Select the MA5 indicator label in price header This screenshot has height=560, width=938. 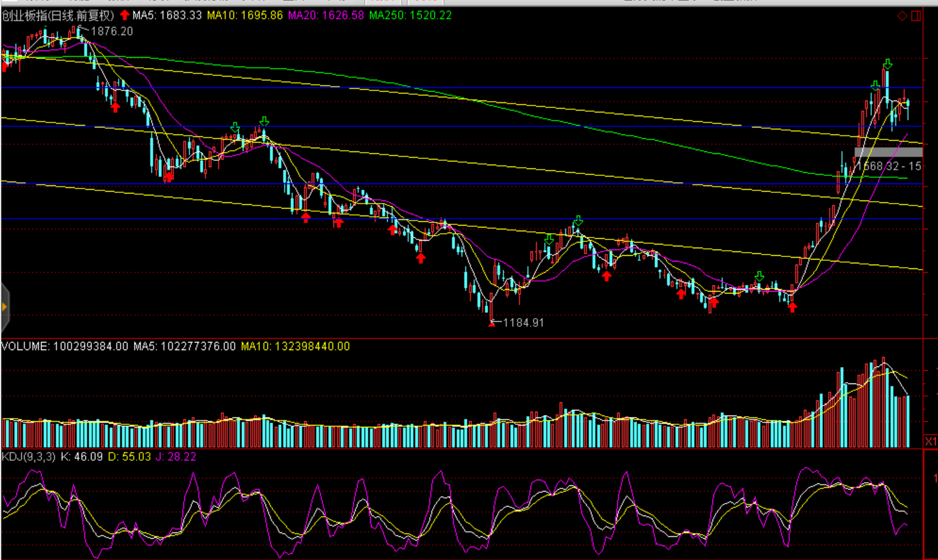tap(167, 15)
